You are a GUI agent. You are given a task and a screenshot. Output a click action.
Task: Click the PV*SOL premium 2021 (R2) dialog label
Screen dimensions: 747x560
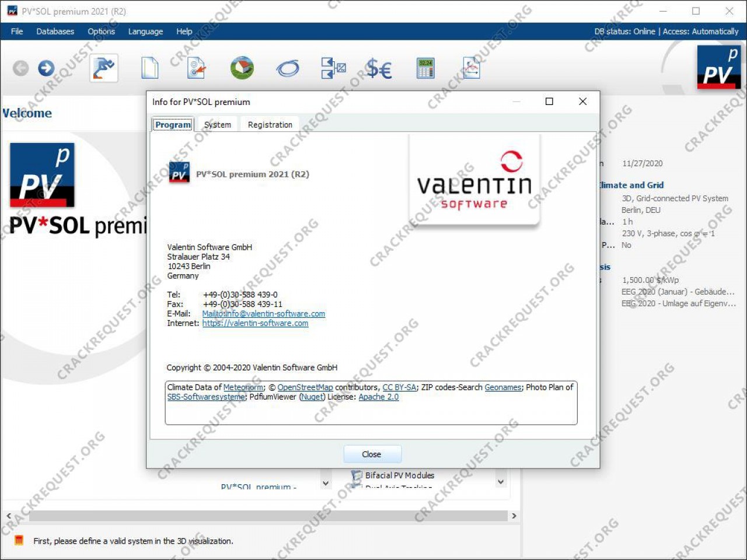(x=253, y=174)
